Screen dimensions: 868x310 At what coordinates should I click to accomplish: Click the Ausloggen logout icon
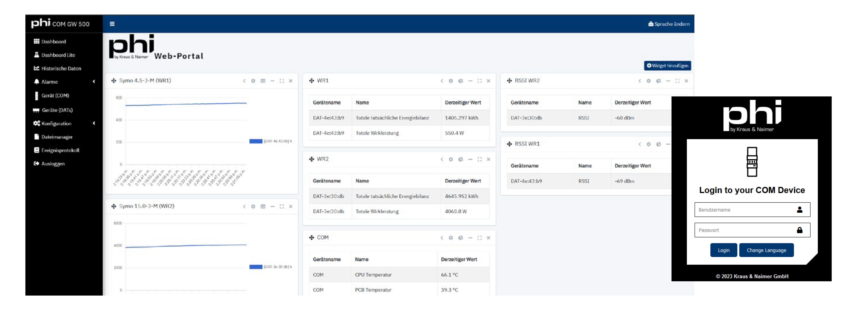[x=36, y=164]
